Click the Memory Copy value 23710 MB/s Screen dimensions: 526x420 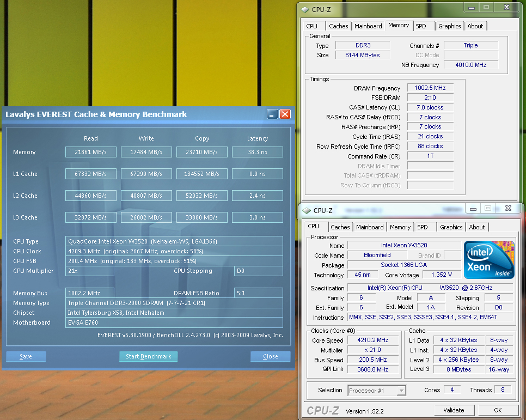pos(201,152)
